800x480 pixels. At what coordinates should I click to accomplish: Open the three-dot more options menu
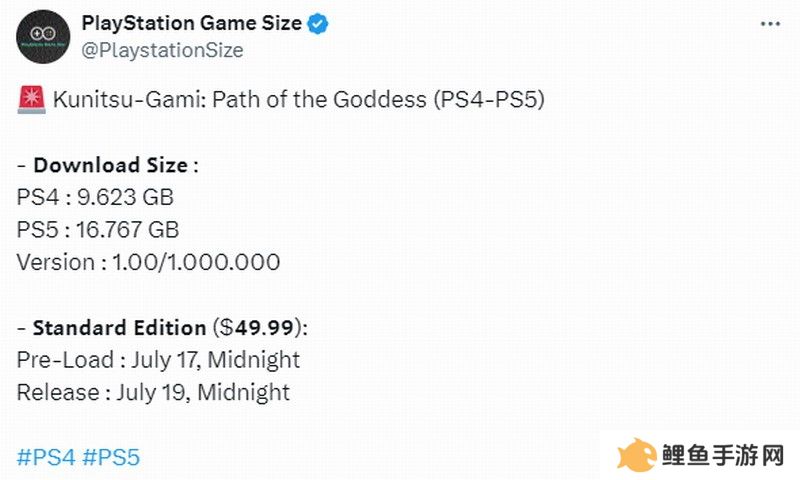(770, 24)
